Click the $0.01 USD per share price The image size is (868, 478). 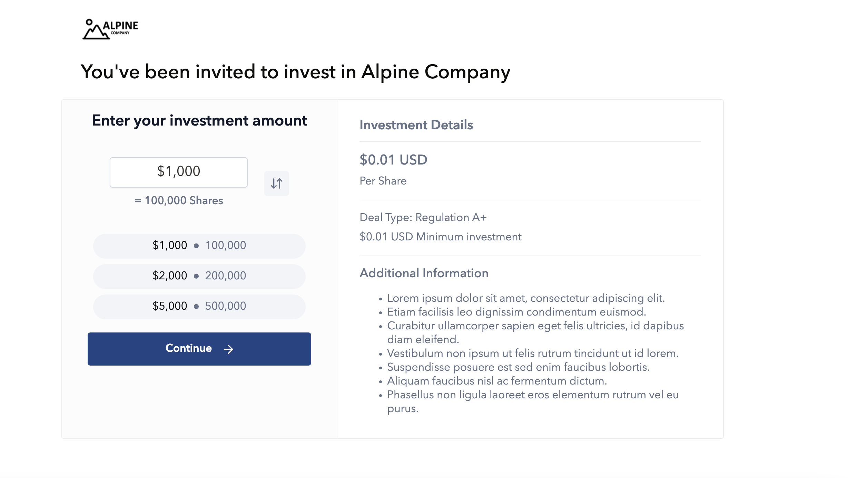coord(393,160)
